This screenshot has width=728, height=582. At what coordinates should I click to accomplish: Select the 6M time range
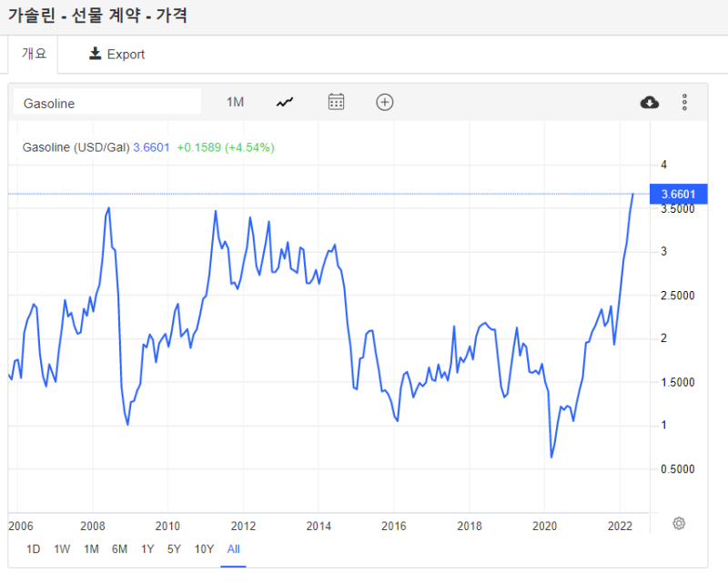119,549
